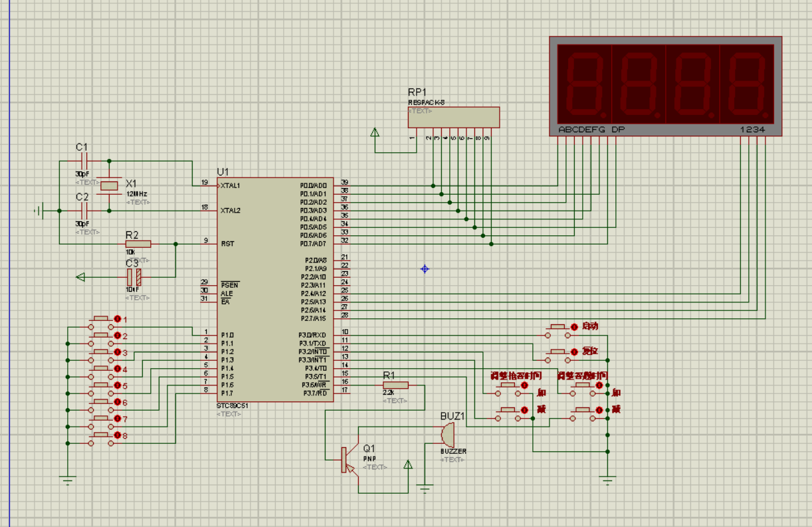This screenshot has height=527, width=812.
Task: Select resistor R2 connected to RST pin
Action: pos(138,244)
